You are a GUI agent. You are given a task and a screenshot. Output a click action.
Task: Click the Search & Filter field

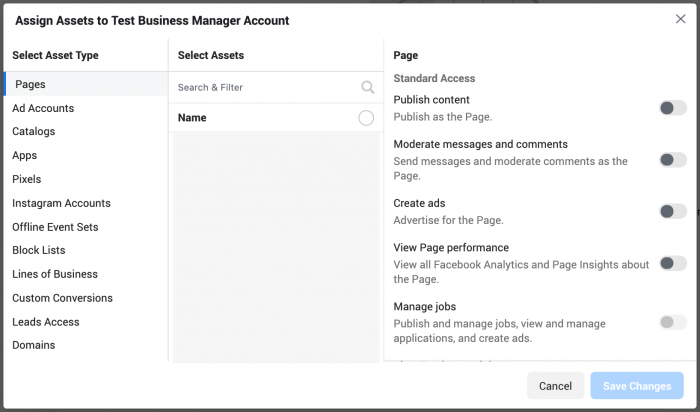pyautogui.click(x=276, y=87)
